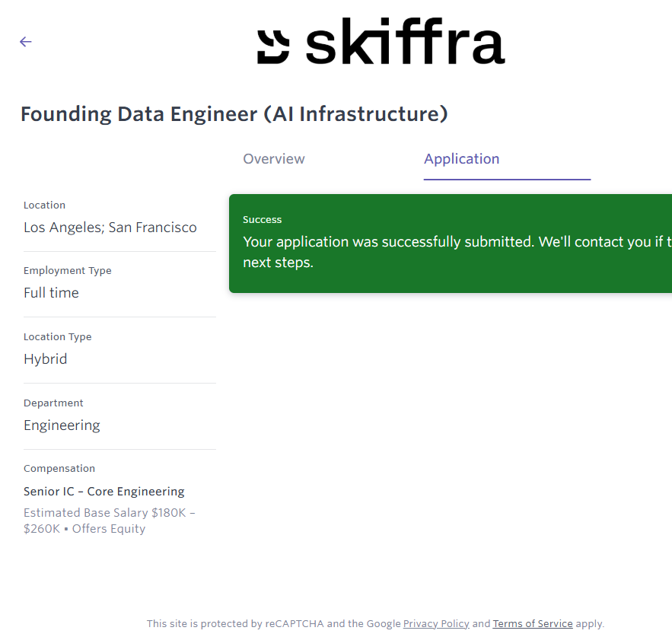Click the Location field label
This screenshot has height=637, width=672.
tap(44, 205)
